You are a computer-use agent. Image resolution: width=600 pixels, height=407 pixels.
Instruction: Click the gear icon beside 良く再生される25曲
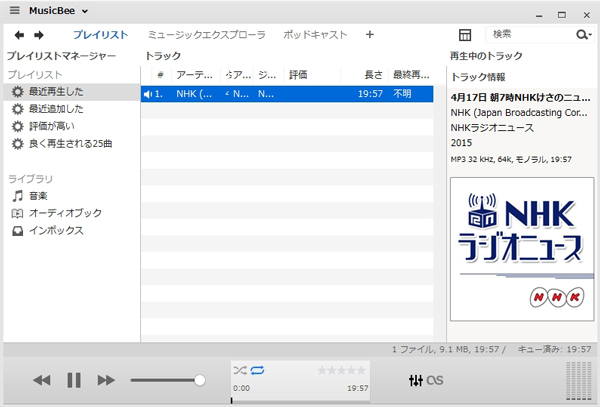pos(17,144)
